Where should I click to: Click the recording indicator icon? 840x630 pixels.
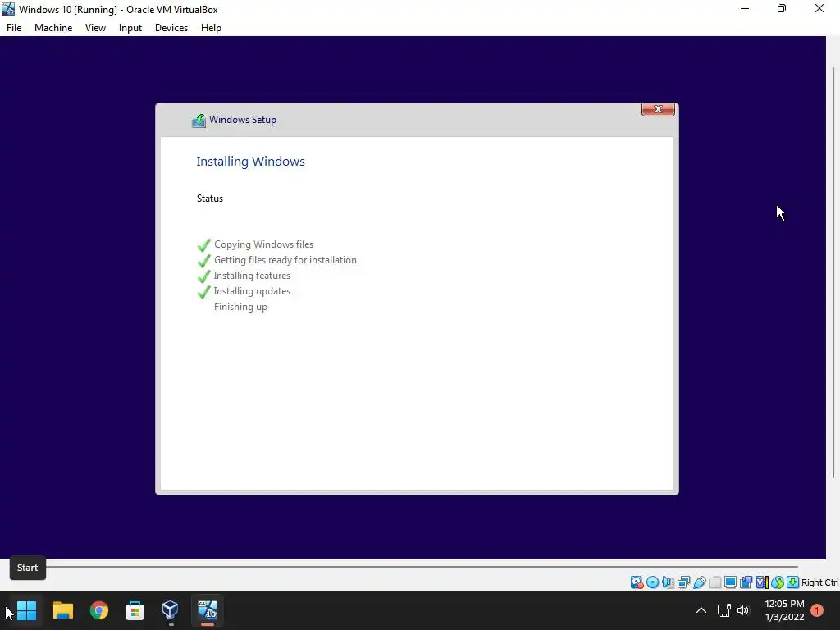[x=746, y=582]
